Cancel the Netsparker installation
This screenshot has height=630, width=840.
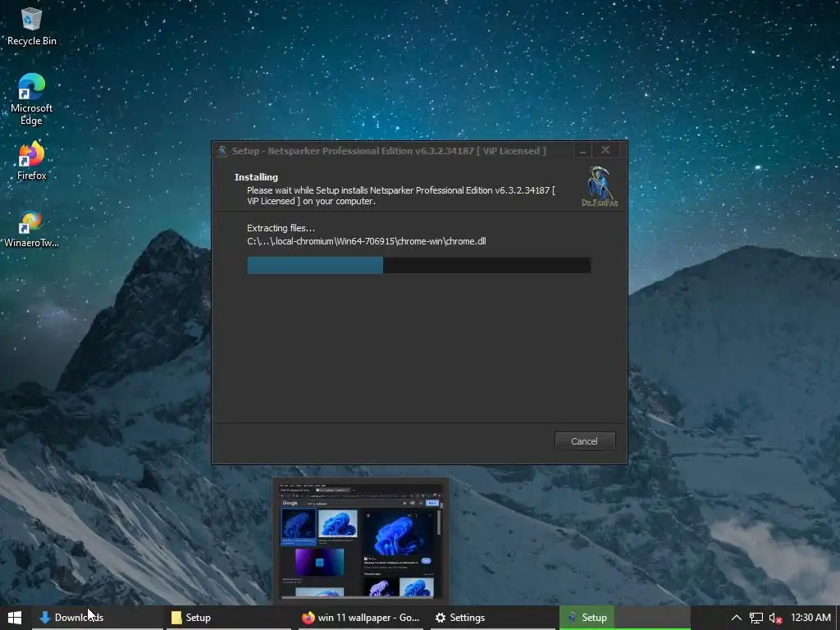(x=584, y=441)
